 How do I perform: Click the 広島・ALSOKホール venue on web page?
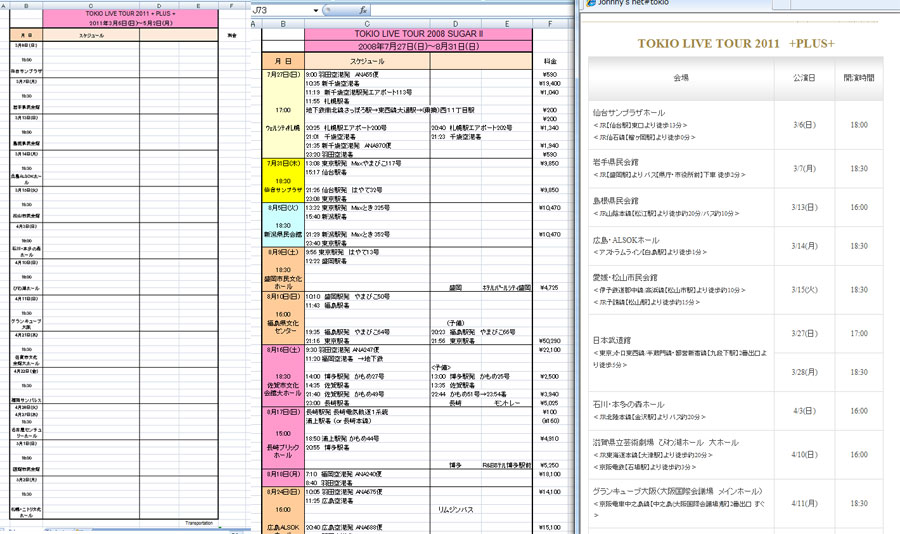tap(626, 240)
